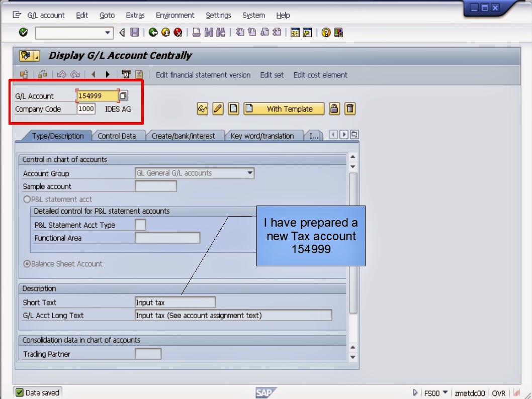Switch to the Type/Description tab
532x399 pixels.
(x=58, y=136)
